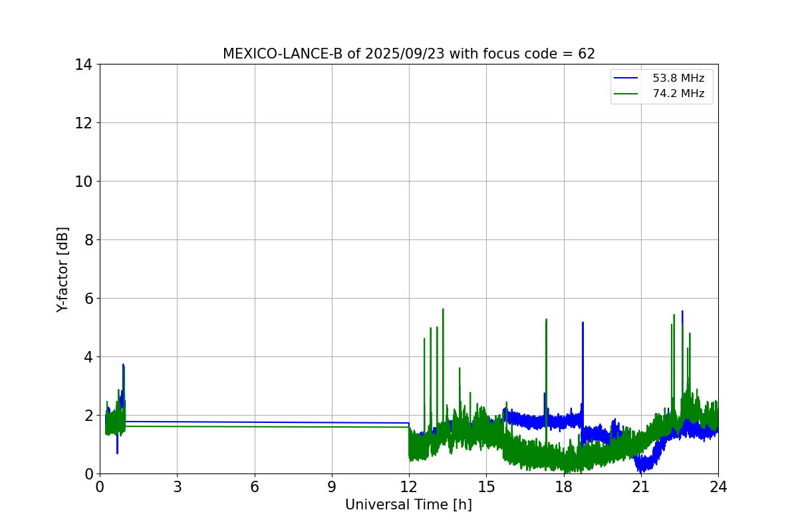Image resolution: width=798 pixels, height=532 pixels.
Task: Click y-axis tick label 6
Action: click(x=89, y=299)
